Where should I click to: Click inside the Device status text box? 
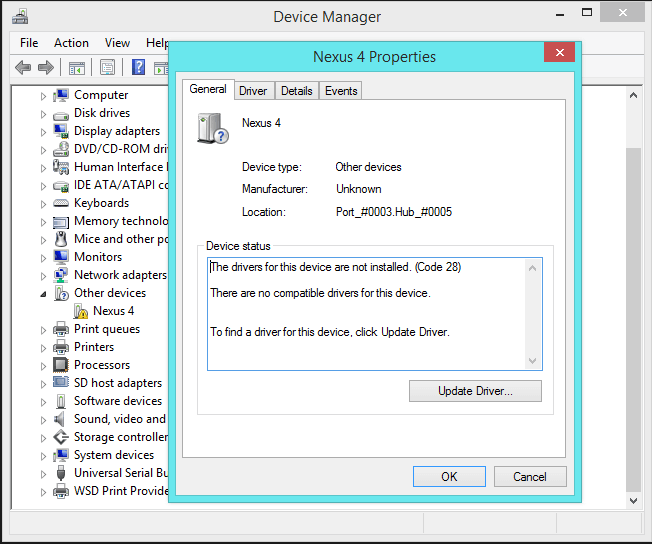pos(367,314)
